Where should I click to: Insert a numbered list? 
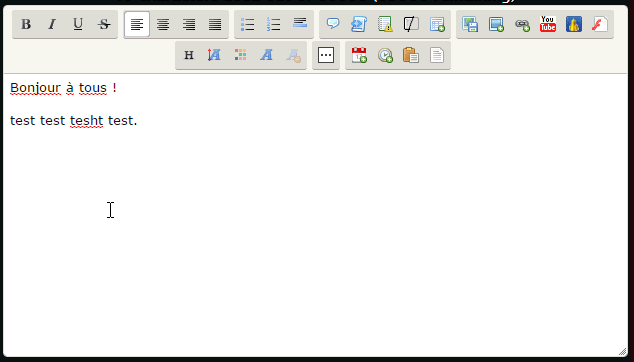point(274,24)
